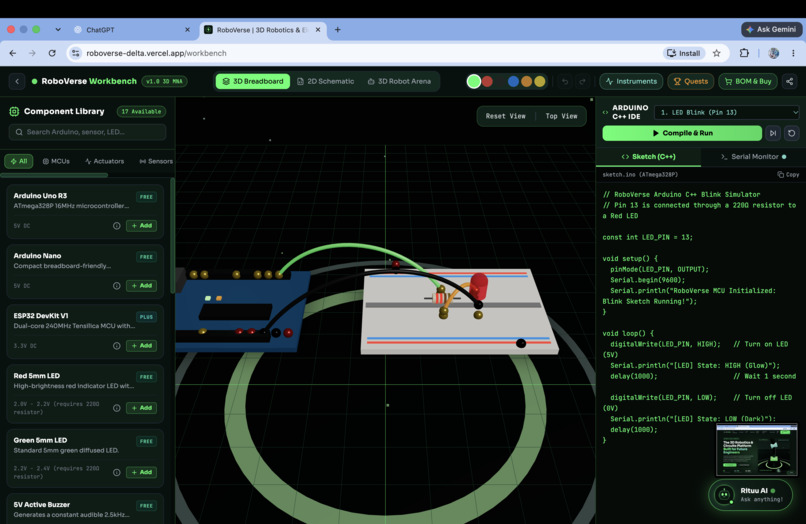Screen dimensions: 806x524
Task: Filter components by Actuators
Action: tap(104, 161)
